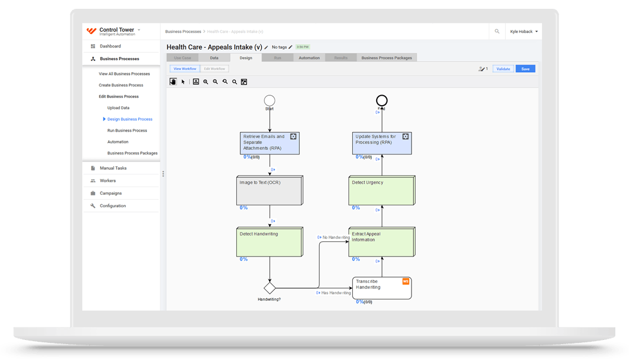The height and width of the screenshot is (364, 629).
Task: Open the Data tab
Action: click(x=214, y=58)
